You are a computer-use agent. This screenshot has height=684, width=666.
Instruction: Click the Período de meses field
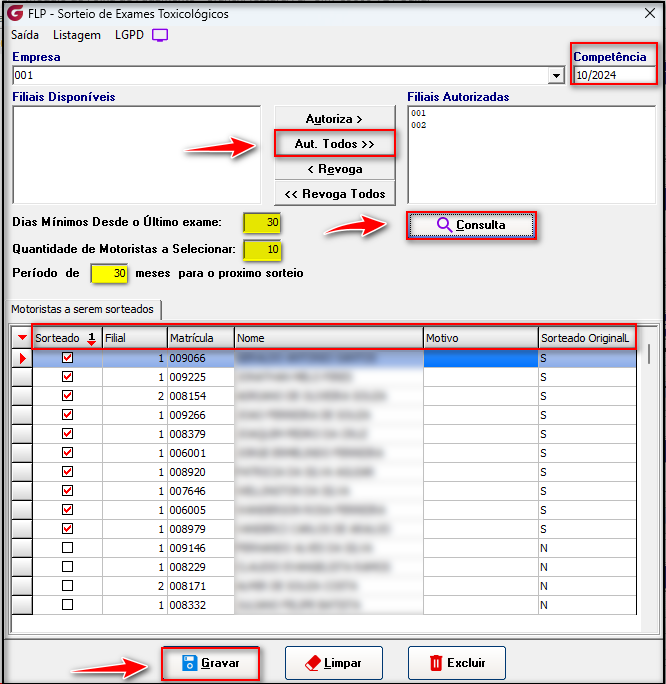tap(109, 274)
